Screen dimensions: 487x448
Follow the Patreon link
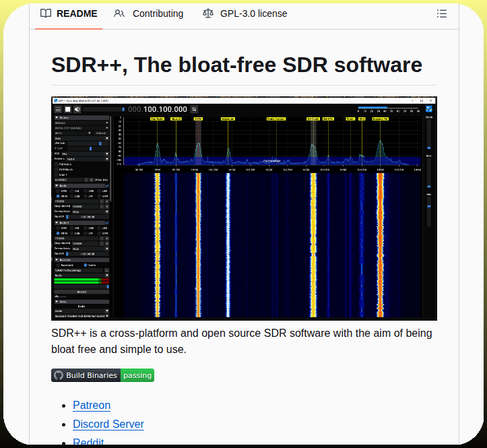coord(92,405)
